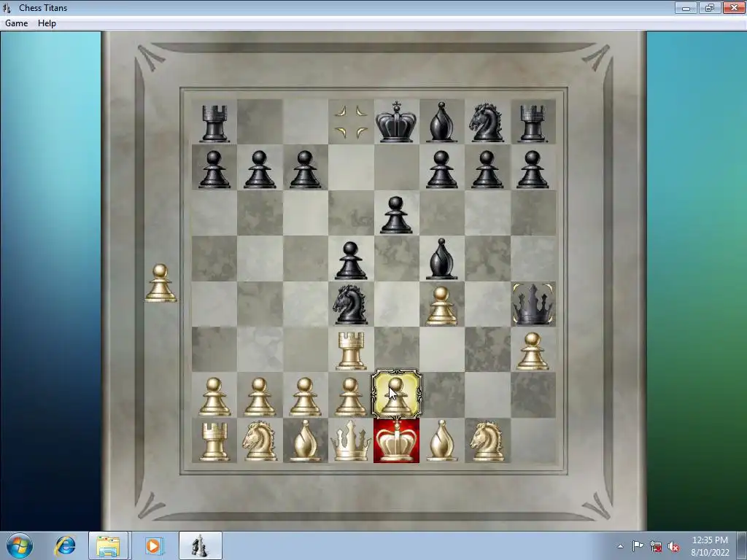Show hidden tray icons arrow
Viewport: 747px width, 560px height.
coord(620,546)
